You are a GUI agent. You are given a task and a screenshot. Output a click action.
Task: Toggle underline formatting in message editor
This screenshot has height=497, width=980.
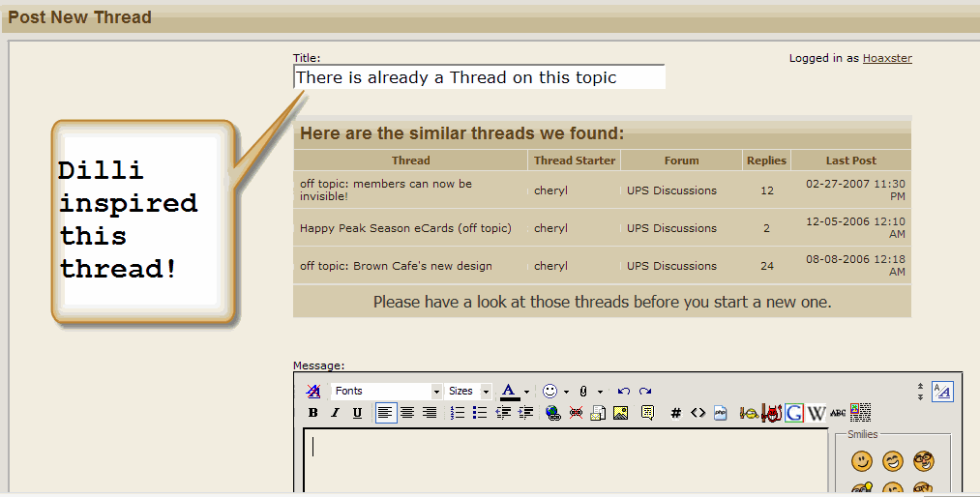pyautogui.click(x=357, y=413)
